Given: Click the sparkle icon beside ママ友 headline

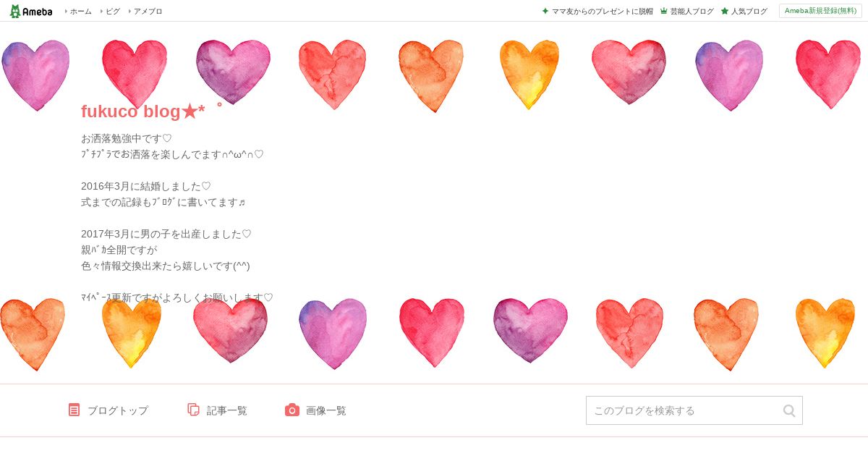Looking at the screenshot, I should tap(545, 11).
